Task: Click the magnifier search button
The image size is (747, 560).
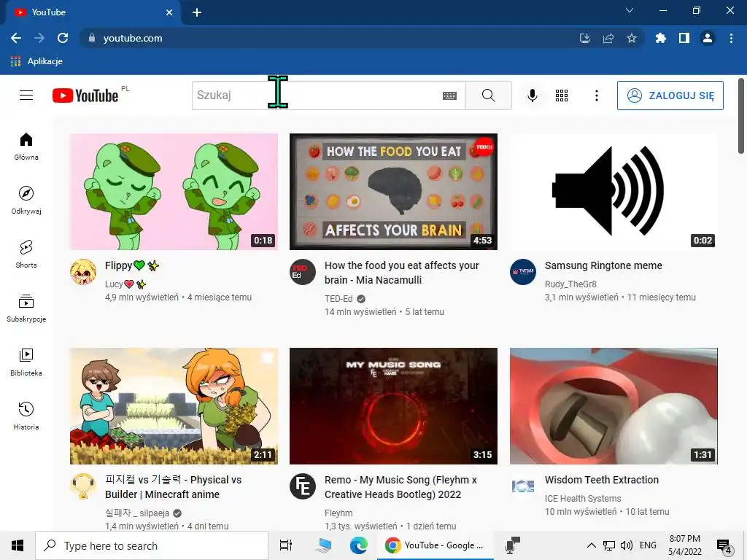Action: click(488, 96)
